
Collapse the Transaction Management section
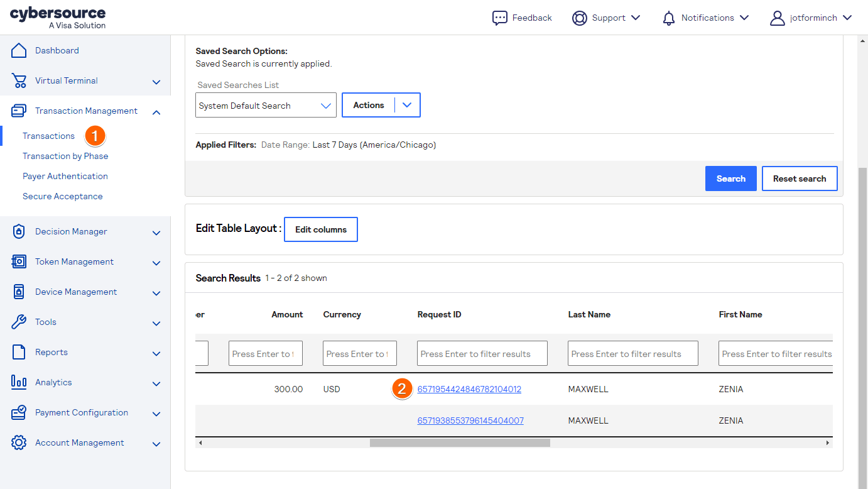(x=156, y=112)
